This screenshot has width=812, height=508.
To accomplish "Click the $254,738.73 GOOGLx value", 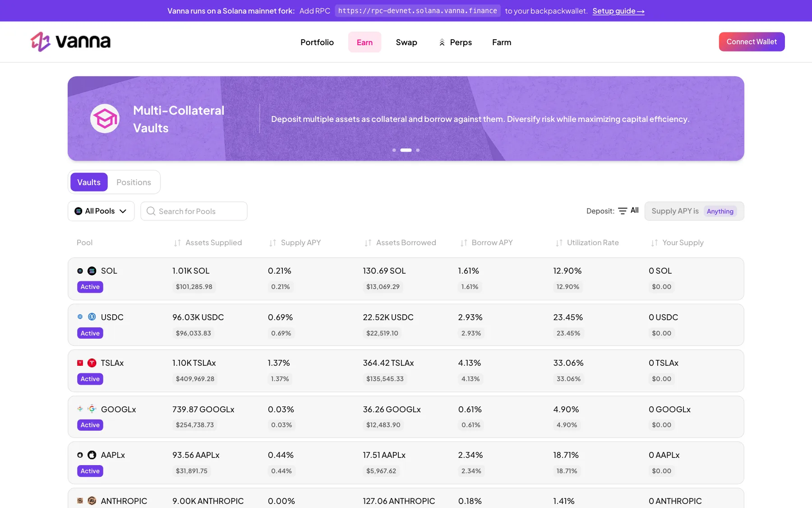I will [x=195, y=425].
